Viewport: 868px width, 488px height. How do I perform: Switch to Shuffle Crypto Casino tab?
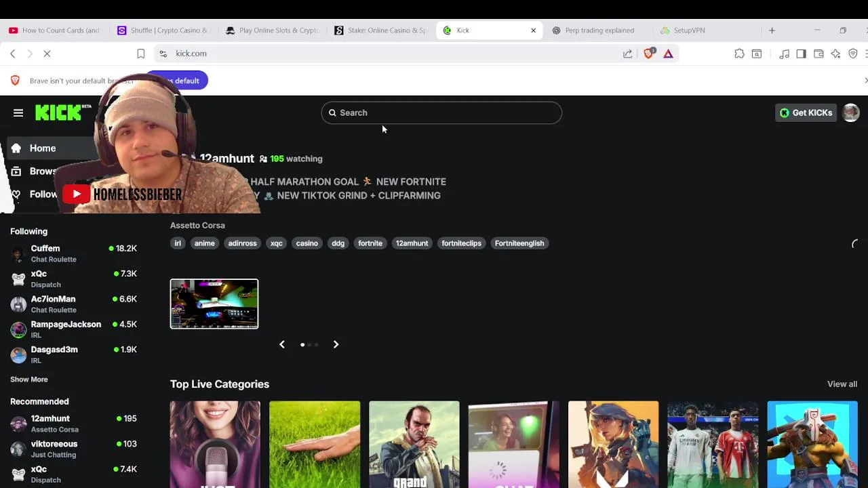(x=163, y=30)
